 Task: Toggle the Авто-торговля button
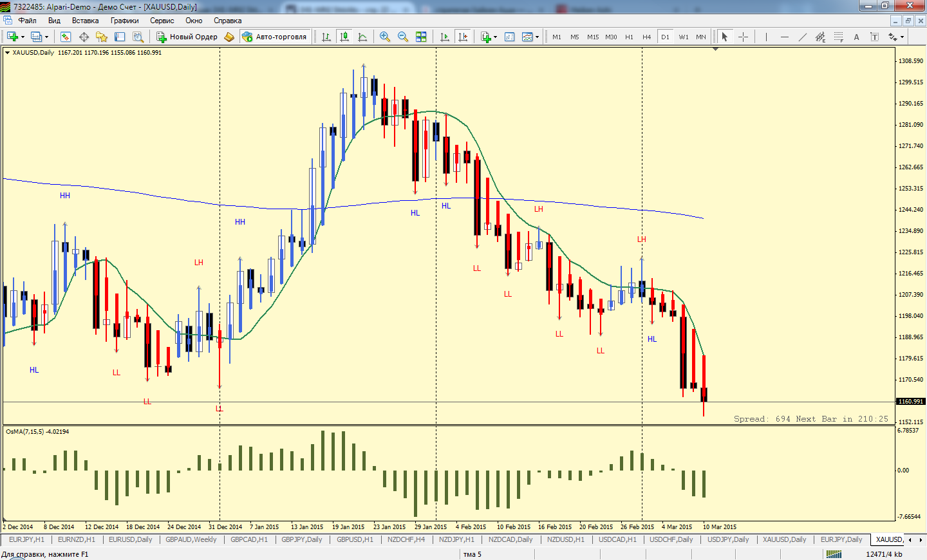pos(275,37)
